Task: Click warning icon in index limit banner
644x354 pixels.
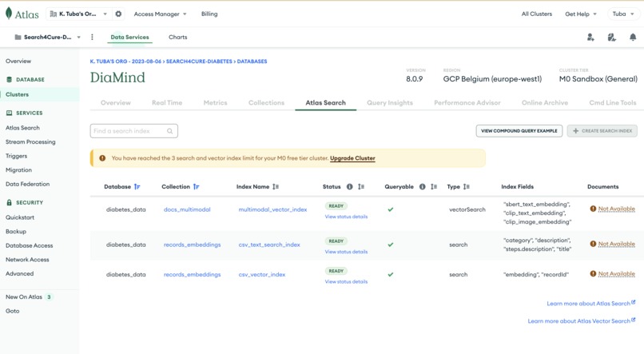Action: [x=102, y=158]
